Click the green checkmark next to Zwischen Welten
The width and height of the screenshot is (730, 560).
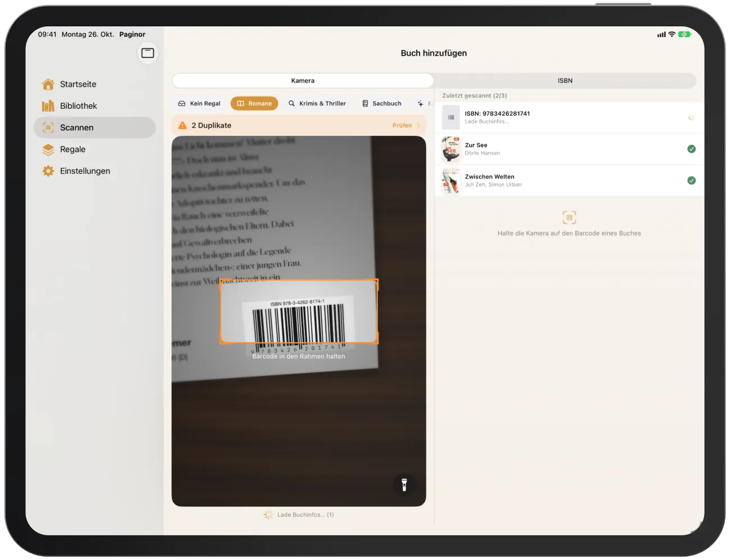[691, 181]
